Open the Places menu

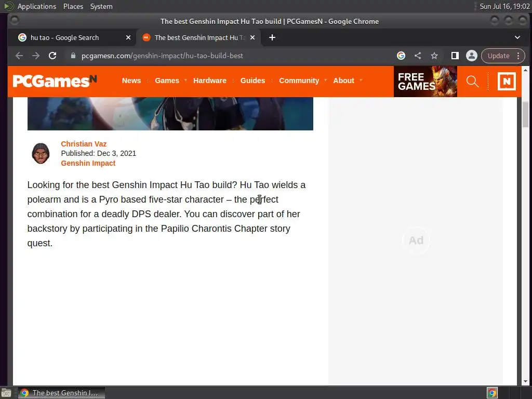pyautogui.click(x=73, y=6)
